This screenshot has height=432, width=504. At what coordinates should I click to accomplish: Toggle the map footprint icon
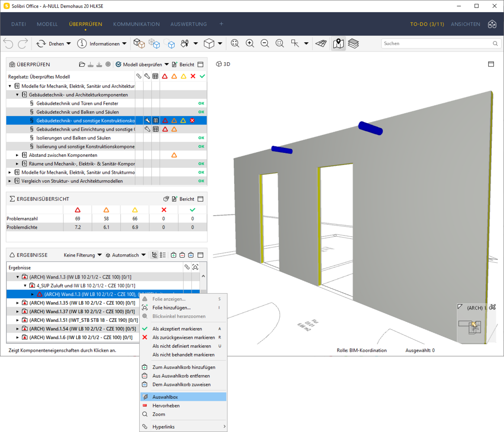[x=338, y=43]
